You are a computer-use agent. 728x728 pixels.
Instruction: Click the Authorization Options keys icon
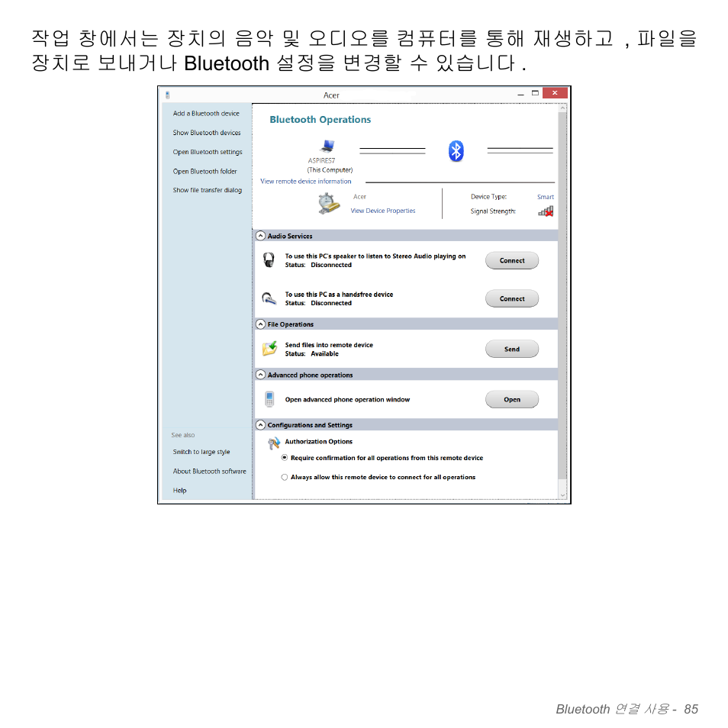point(274,443)
